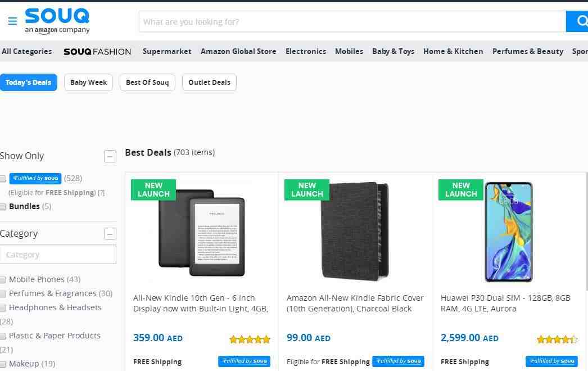Click the Fulfilled by Souq badge on Fabric Cover
588x371 pixels.
[x=398, y=361]
